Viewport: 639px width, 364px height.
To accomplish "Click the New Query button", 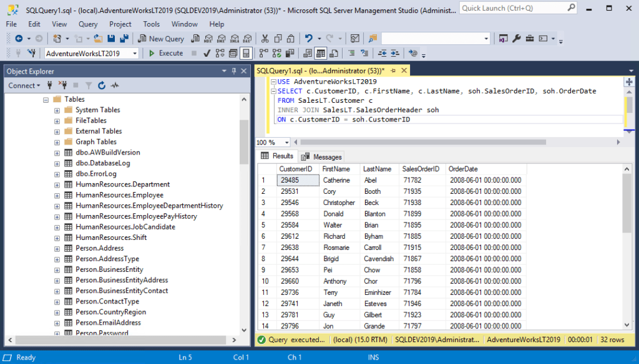I will [161, 39].
